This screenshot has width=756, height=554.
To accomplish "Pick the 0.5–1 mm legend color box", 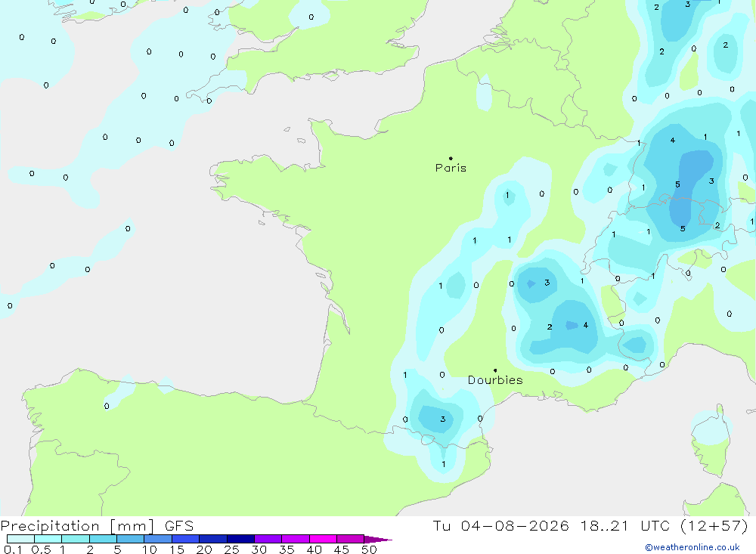I will pyautogui.click(x=48, y=539).
